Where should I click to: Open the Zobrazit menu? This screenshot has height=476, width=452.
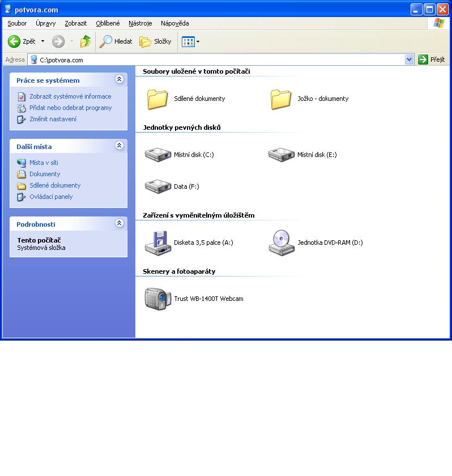tap(76, 23)
